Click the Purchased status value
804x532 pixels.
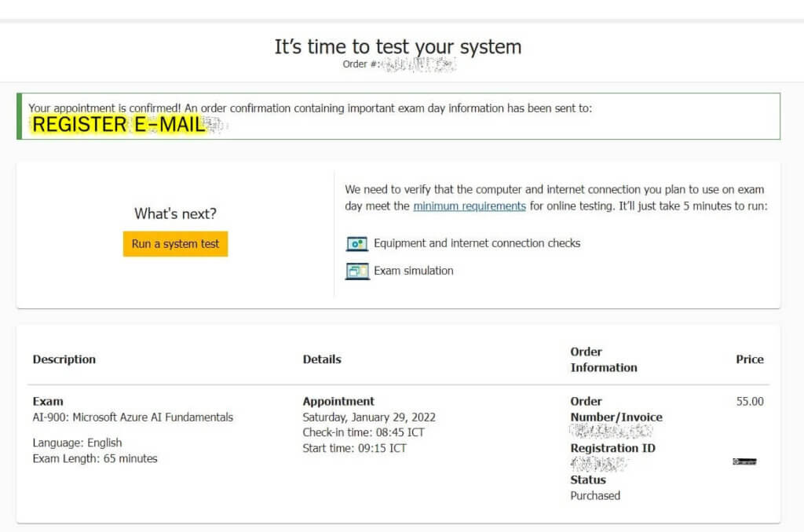pyautogui.click(x=595, y=496)
